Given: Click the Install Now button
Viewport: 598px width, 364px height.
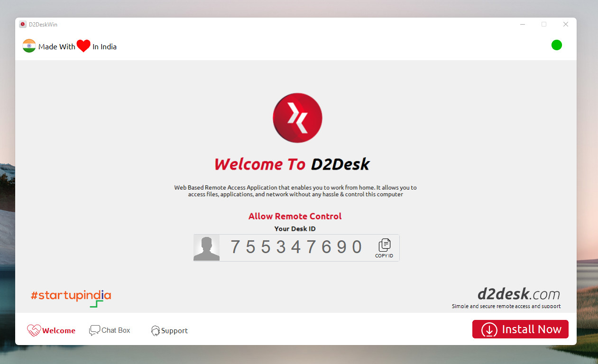Looking at the screenshot, I should (520, 329).
